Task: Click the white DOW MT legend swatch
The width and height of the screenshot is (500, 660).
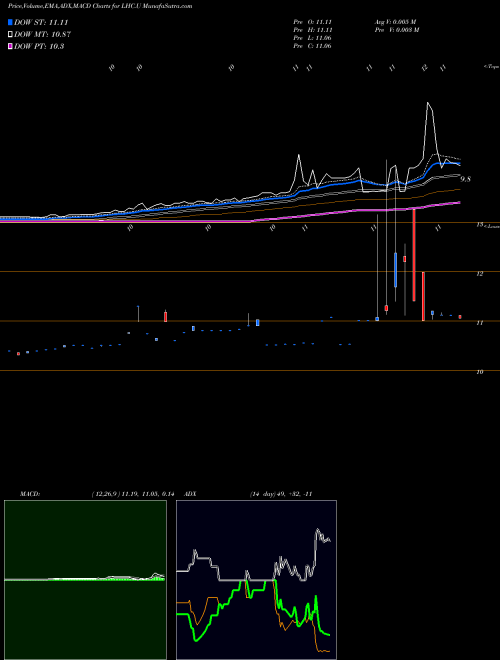Action: [11, 35]
